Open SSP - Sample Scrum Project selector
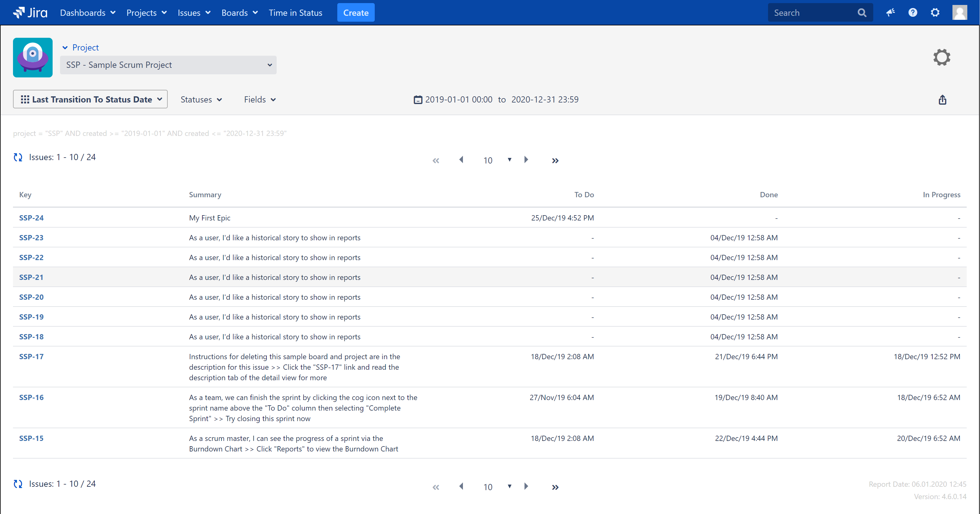Screen dimensions: 980x514 coord(168,65)
